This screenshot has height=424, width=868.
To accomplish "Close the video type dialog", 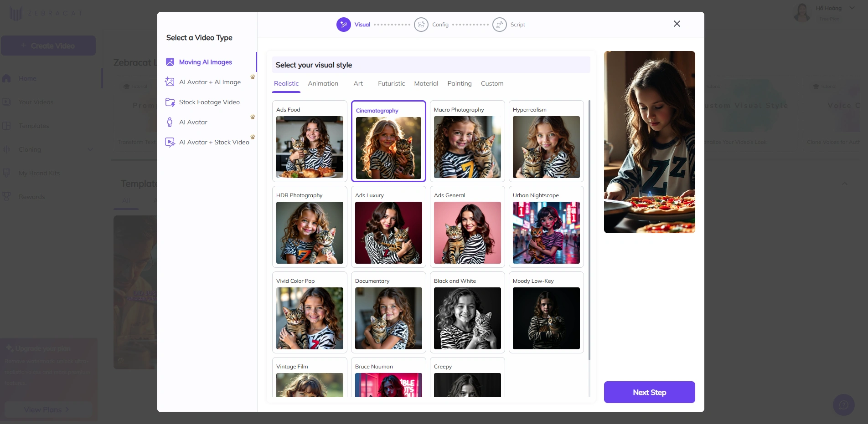I will point(677,24).
